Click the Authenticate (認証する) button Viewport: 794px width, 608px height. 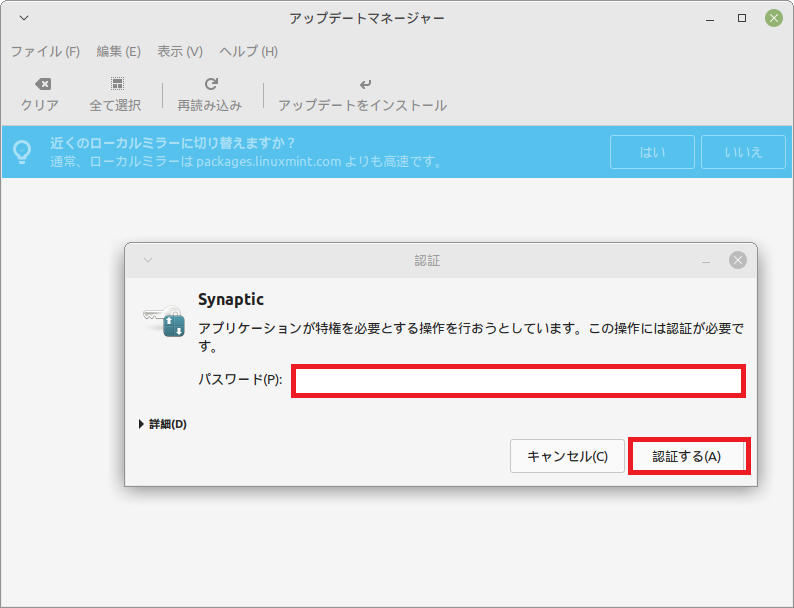[687, 456]
